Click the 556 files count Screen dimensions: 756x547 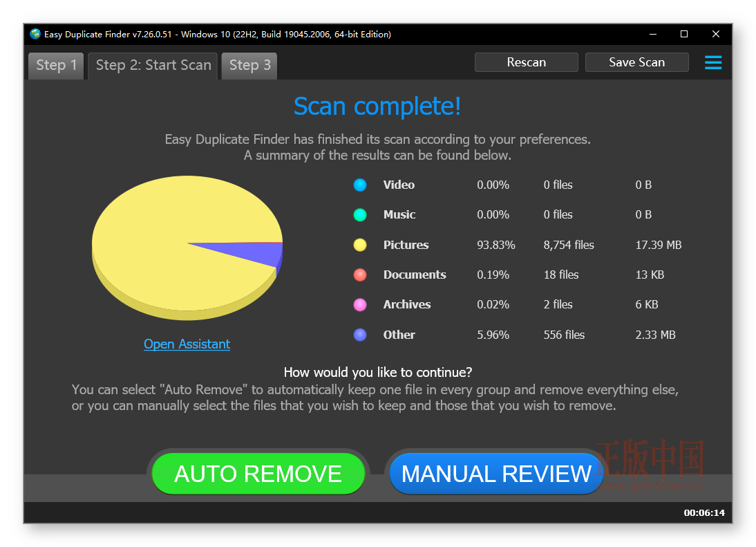tap(564, 335)
